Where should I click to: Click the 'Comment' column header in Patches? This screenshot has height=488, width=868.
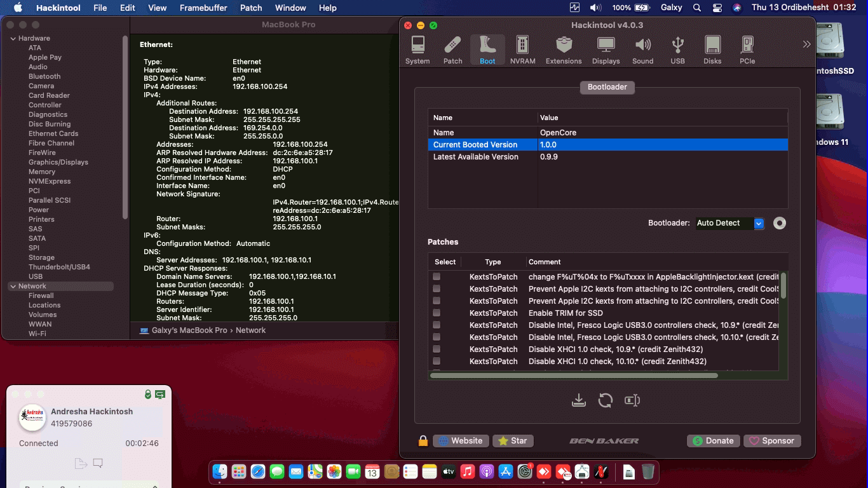click(653, 262)
